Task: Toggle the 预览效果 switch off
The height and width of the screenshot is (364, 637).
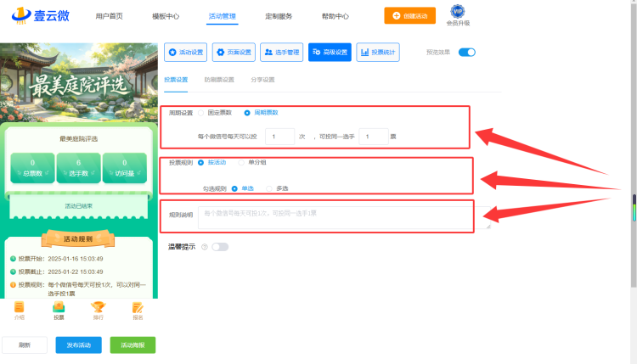Action: pyautogui.click(x=467, y=53)
